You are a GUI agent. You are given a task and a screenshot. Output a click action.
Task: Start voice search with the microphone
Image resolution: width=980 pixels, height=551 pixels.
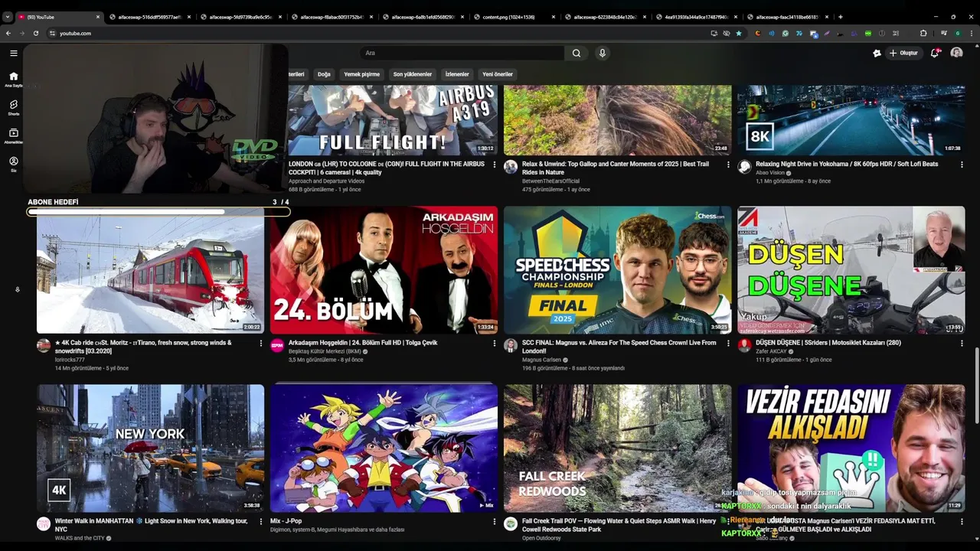[x=603, y=53]
